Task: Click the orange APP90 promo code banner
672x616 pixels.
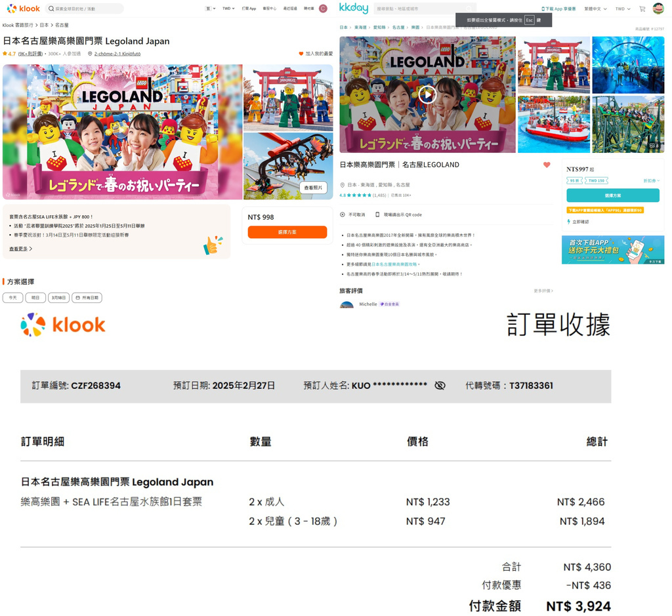Action: pos(605,211)
